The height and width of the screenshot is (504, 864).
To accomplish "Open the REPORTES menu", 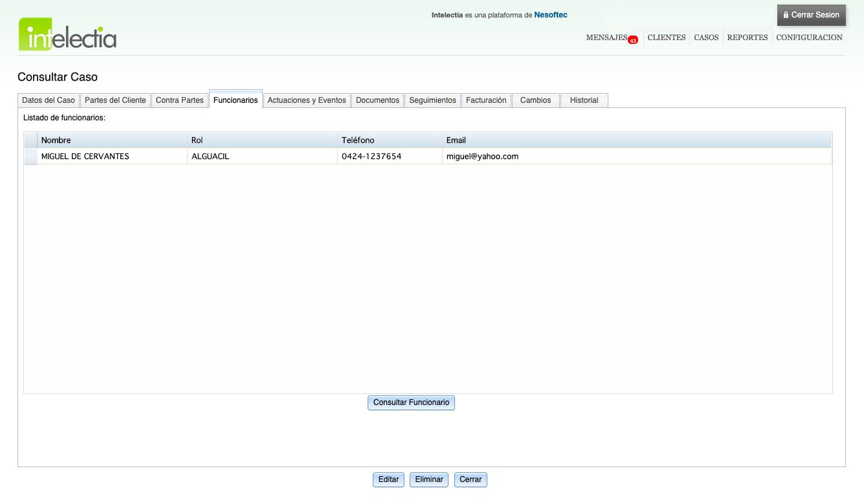I will click(x=747, y=38).
